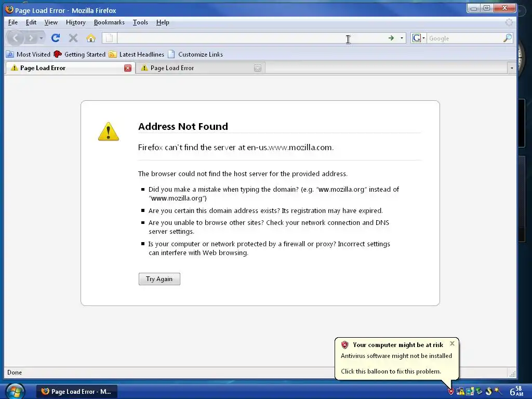This screenshot has height=399, width=532.
Task: Close the second Page Load Error tab
Action: pos(258,68)
